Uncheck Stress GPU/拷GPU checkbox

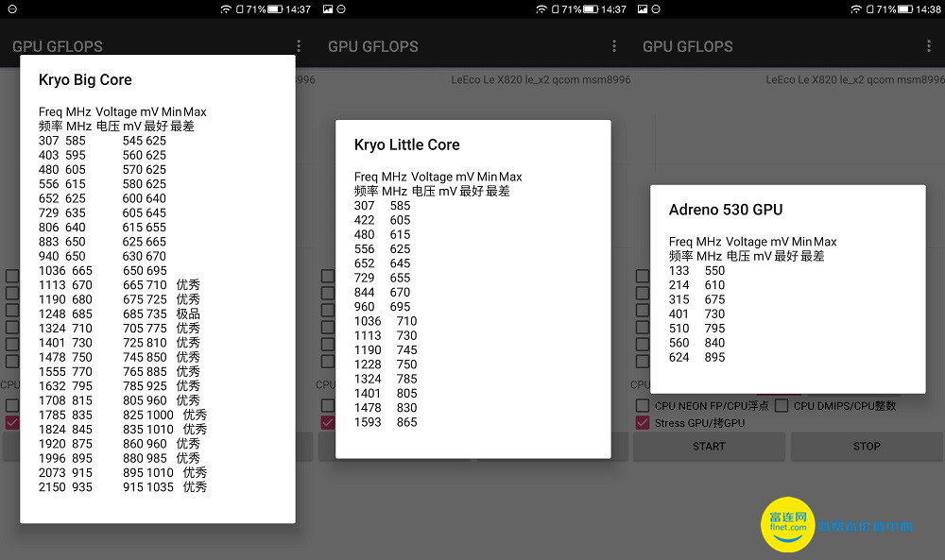(643, 423)
